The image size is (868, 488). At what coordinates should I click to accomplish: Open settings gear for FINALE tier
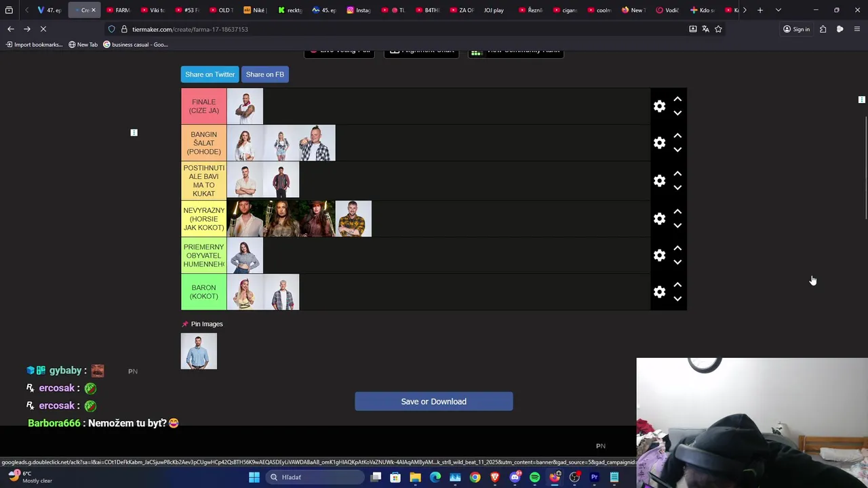[x=659, y=106]
